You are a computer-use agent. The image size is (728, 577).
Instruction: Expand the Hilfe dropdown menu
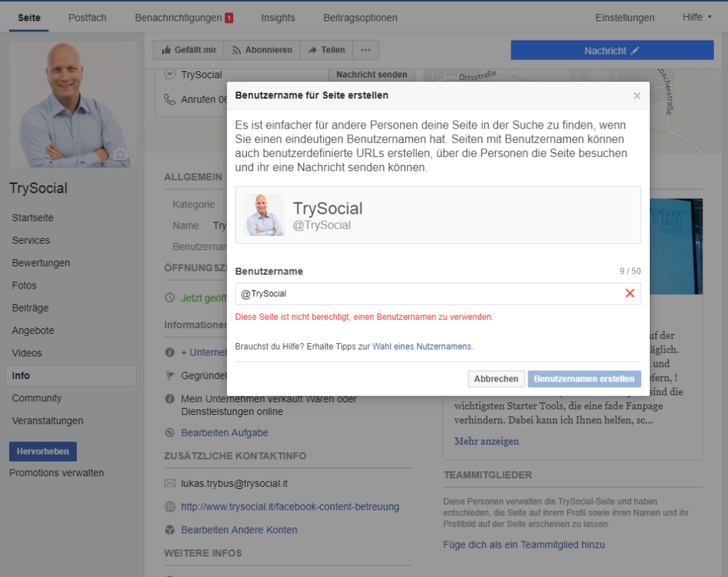(696, 18)
